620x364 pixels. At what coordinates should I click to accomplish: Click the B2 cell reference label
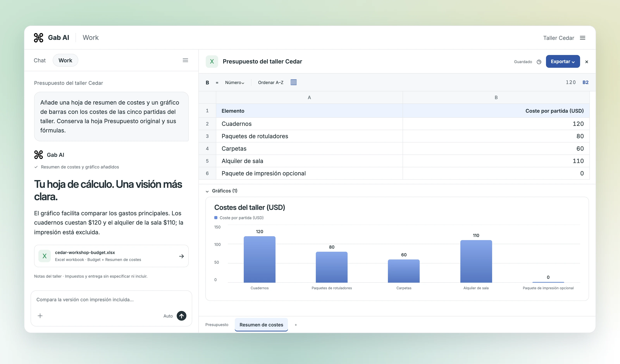point(585,82)
